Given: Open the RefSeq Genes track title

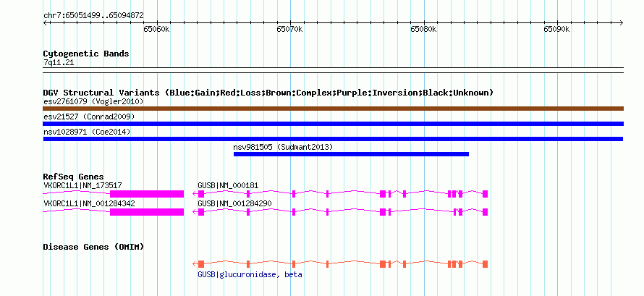Looking at the screenshot, I should 74,177.
